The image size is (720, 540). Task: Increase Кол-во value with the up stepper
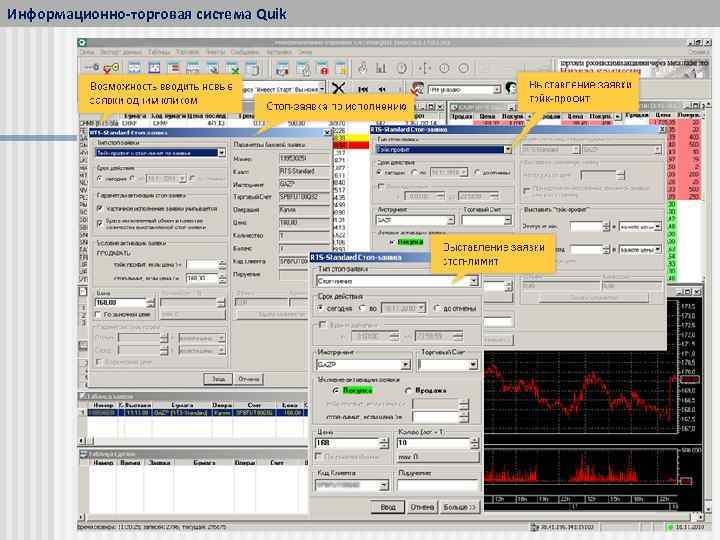click(x=473, y=440)
